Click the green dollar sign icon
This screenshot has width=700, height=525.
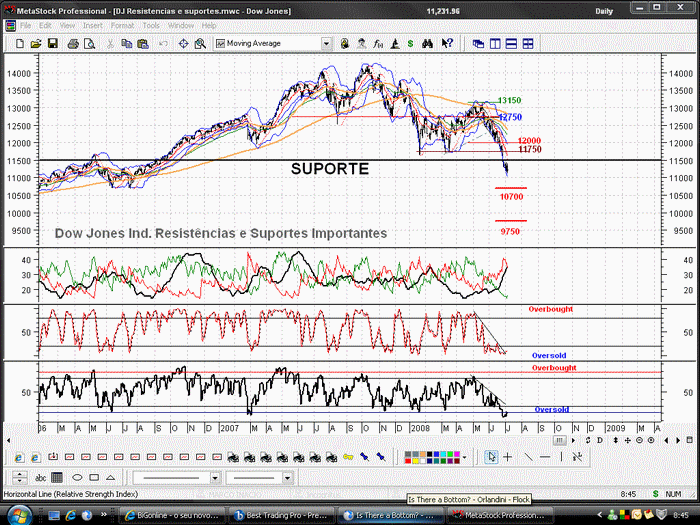(x=411, y=44)
